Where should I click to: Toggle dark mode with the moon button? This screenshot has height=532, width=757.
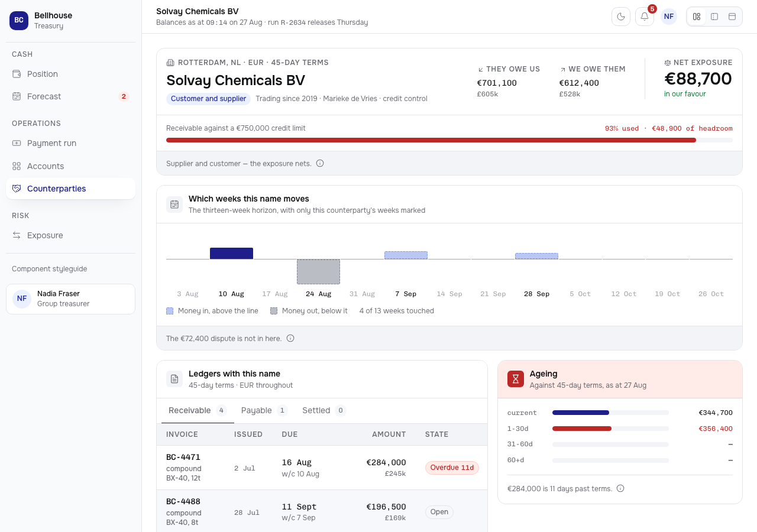pyautogui.click(x=621, y=17)
